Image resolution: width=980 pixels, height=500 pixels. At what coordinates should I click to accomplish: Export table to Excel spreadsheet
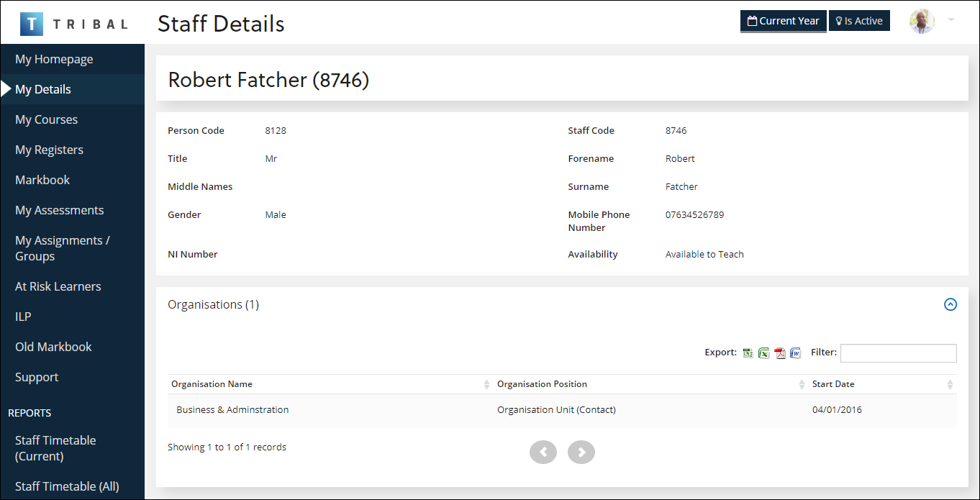point(763,353)
